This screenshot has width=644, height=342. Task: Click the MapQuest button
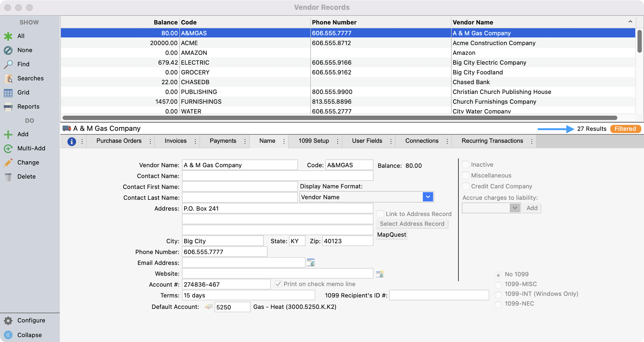pyautogui.click(x=391, y=234)
